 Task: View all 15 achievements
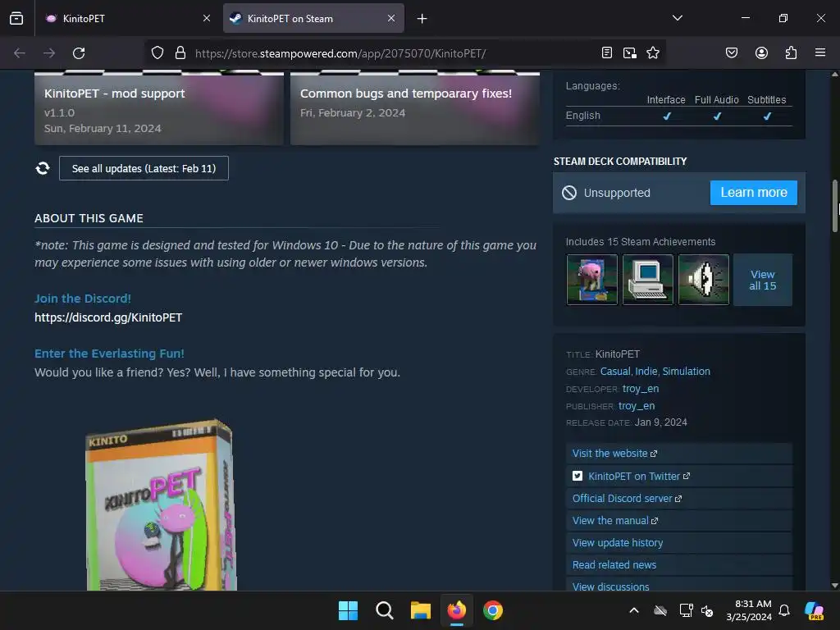762,280
